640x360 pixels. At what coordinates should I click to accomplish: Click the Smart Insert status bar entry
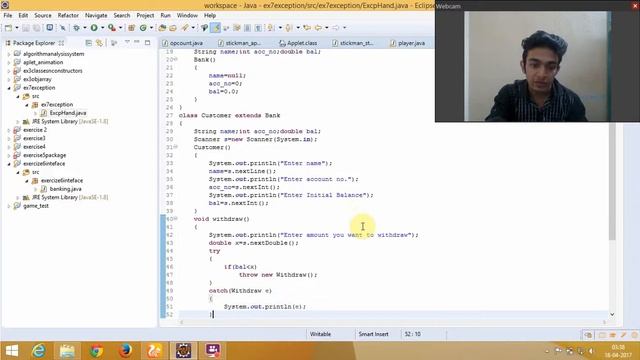coord(373,334)
